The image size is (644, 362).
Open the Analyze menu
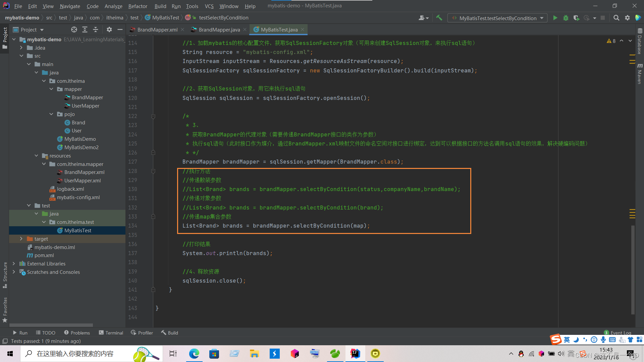[113, 6]
